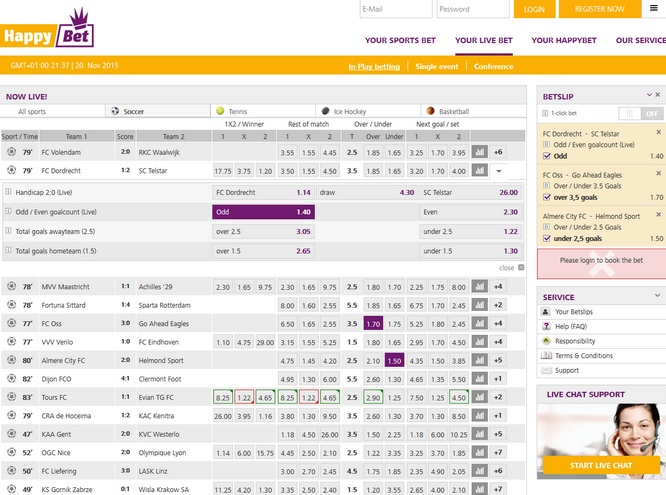Expand +7 more markets for OGC Nice

tap(498, 453)
